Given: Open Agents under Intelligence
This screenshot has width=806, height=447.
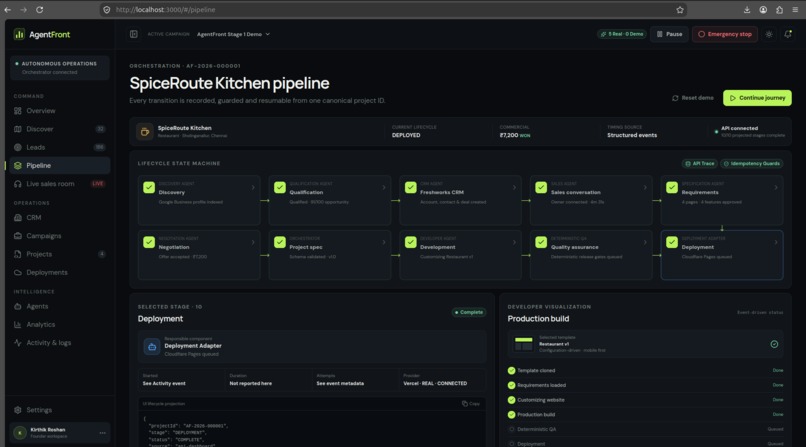Looking at the screenshot, I should click(60, 306).
